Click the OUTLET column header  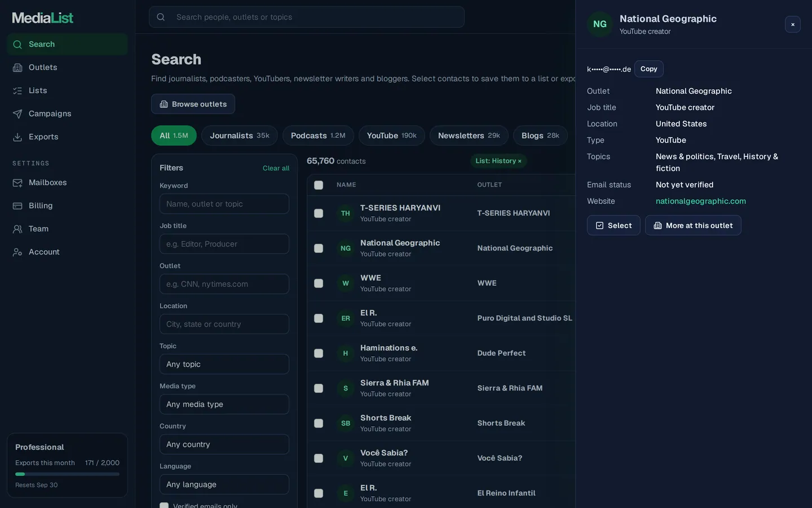pyautogui.click(x=489, y=185)
